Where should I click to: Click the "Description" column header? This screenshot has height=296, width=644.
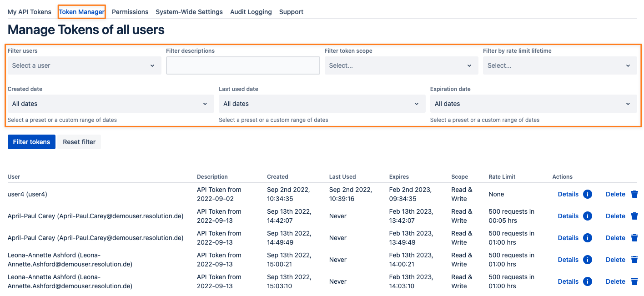(x=212, y=176)
